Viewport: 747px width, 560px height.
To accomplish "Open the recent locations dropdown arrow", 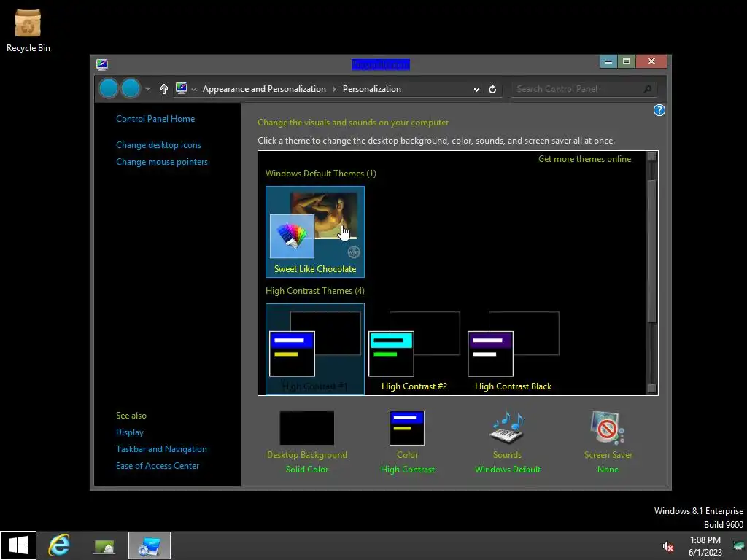I will (147, 89).
